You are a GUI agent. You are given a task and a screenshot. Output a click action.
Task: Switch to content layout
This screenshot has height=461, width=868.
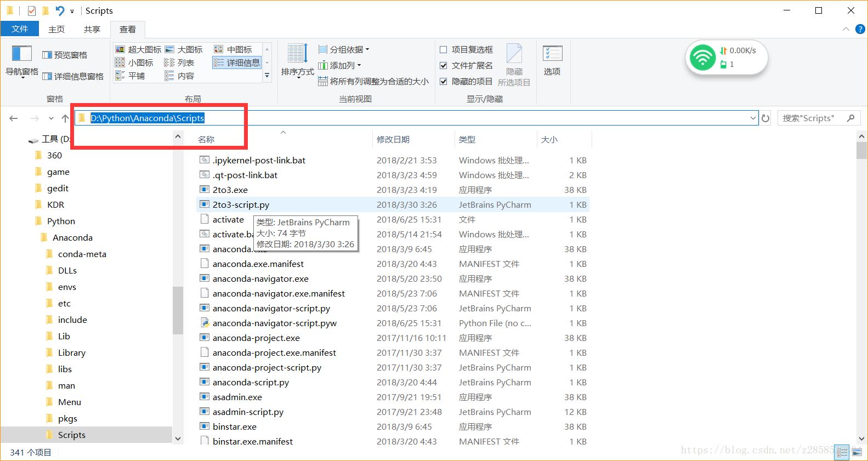179,76
